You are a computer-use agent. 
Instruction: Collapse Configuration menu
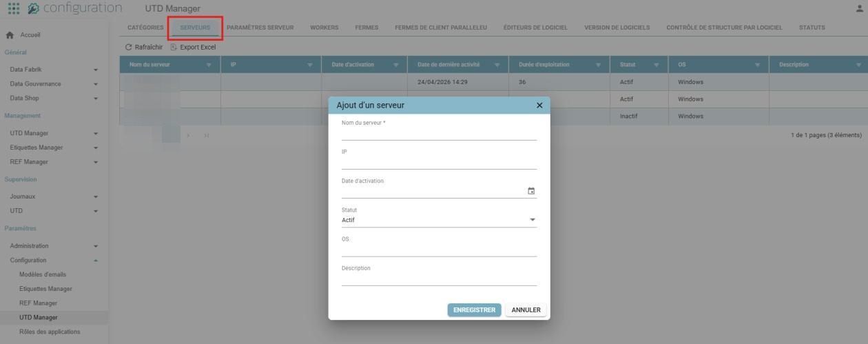[96, 261]
